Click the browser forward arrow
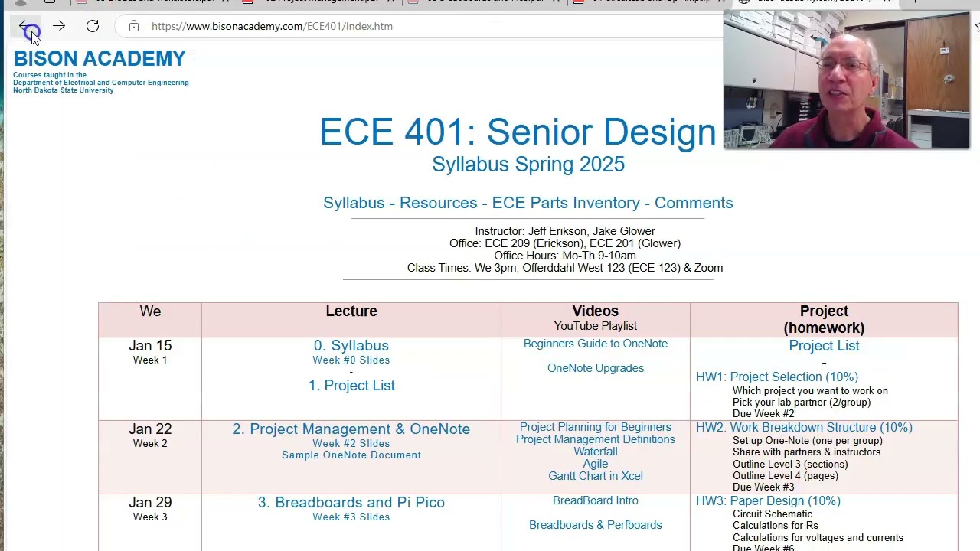 (x=59, y=26)
